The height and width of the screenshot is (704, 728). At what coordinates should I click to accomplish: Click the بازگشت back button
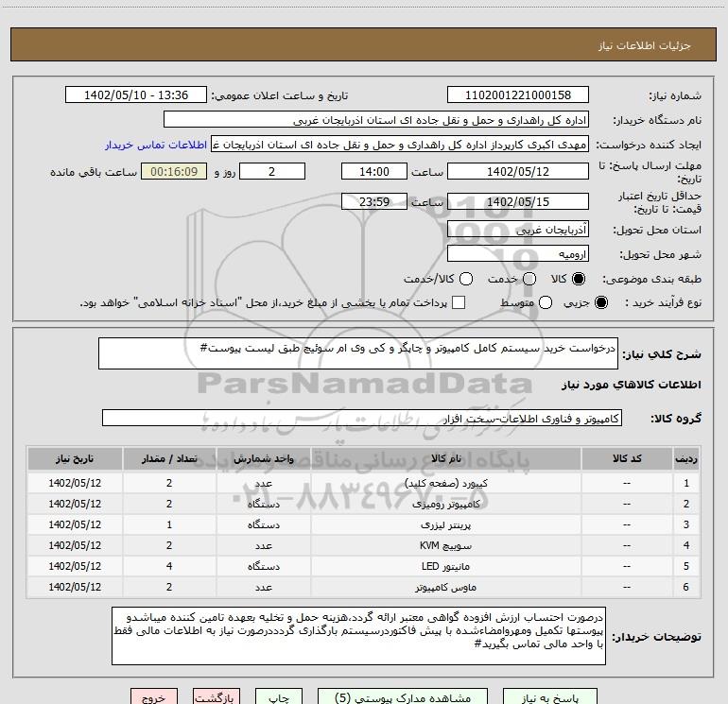click(x=217, y=697)
